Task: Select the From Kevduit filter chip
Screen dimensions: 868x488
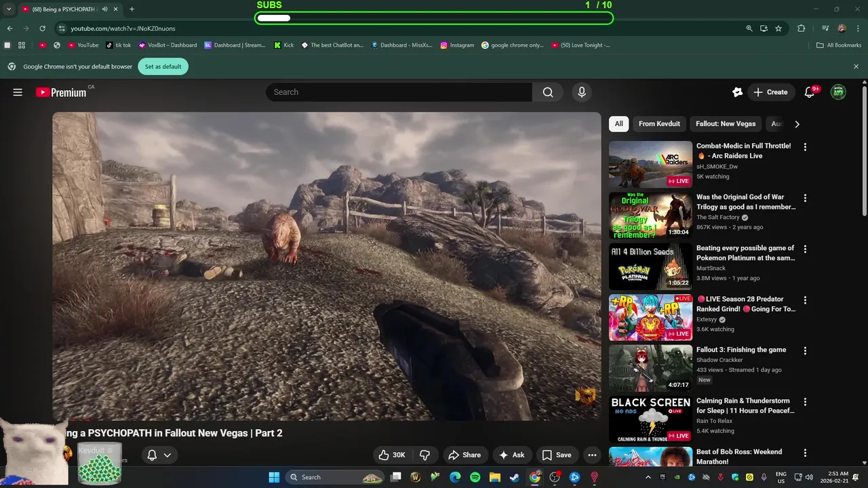Action: coord(659,124)
